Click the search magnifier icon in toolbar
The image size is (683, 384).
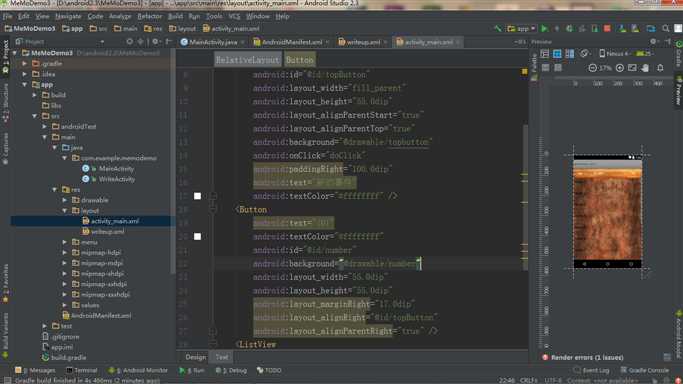[666, 29]
